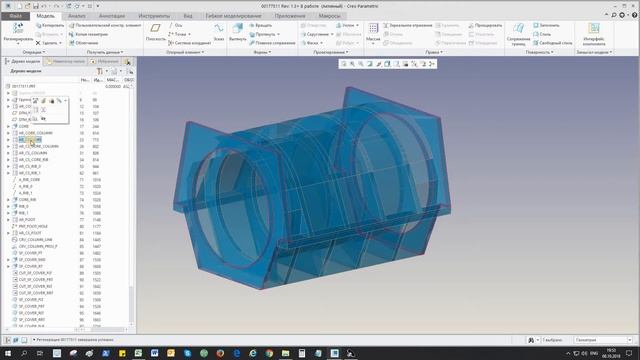
Task: Expand the AR_CORE_COLUMN tree node
Action: pyautogui.click(x=8, y=133)
